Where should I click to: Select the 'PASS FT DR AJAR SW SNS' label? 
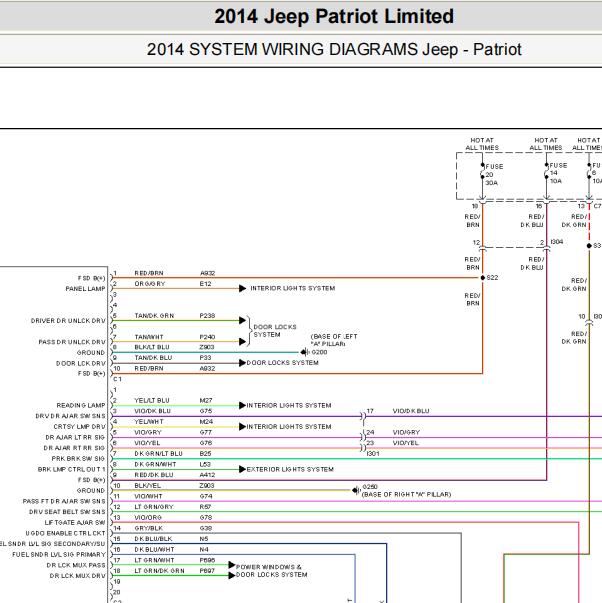pos(64,501)
